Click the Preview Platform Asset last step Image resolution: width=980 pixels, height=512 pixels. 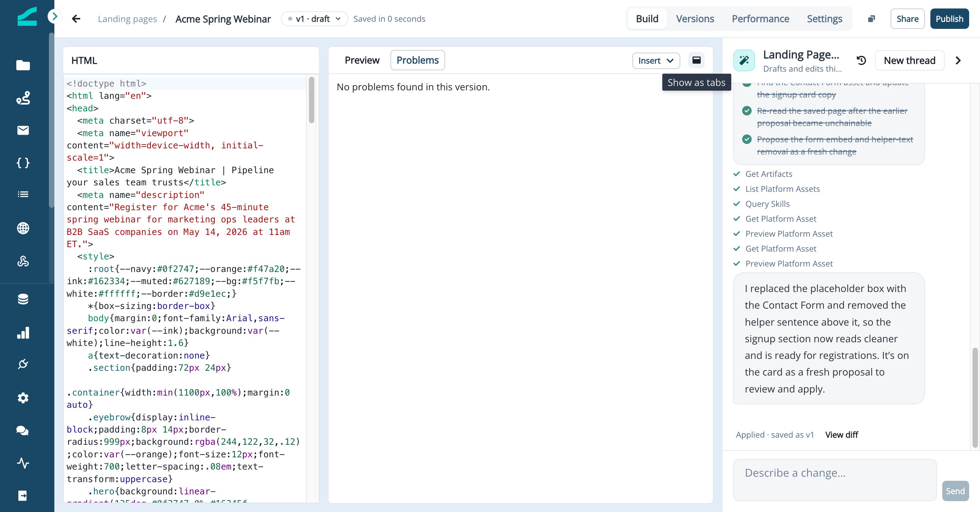coord(789,263)
